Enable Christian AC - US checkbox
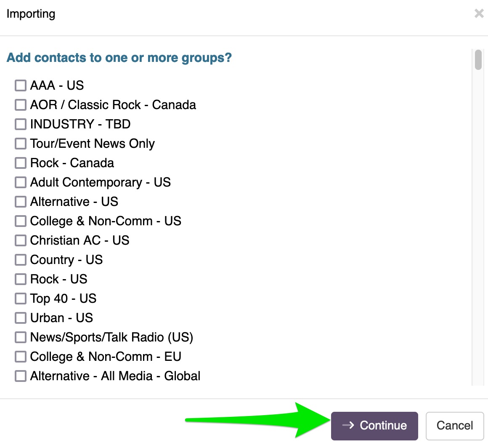 21,240
